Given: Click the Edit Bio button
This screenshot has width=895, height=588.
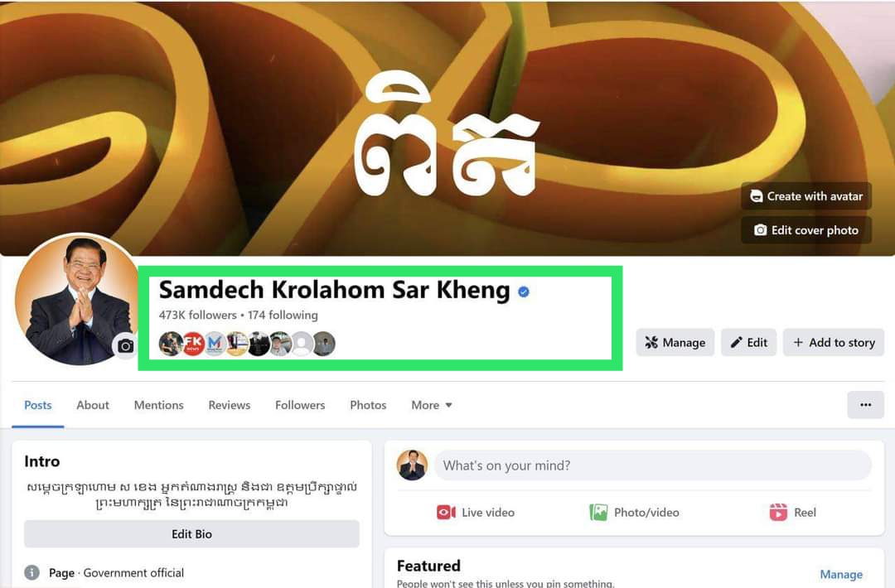Looking at the screenshot, I should [191, 534].
